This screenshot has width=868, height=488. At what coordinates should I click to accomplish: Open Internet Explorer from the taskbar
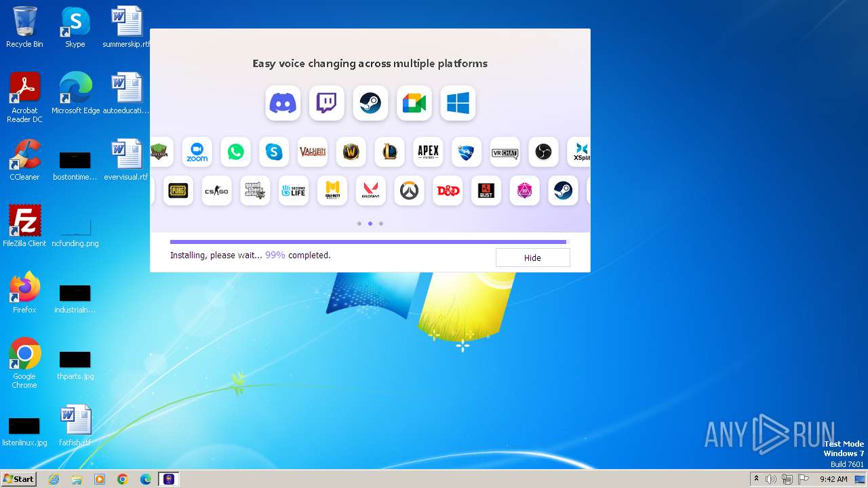(54, 479)
